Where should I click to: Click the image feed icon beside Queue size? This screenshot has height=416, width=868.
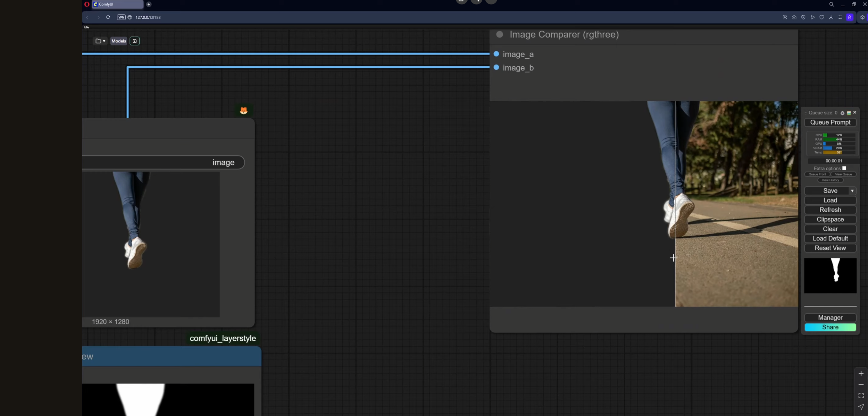pos(849,113)
